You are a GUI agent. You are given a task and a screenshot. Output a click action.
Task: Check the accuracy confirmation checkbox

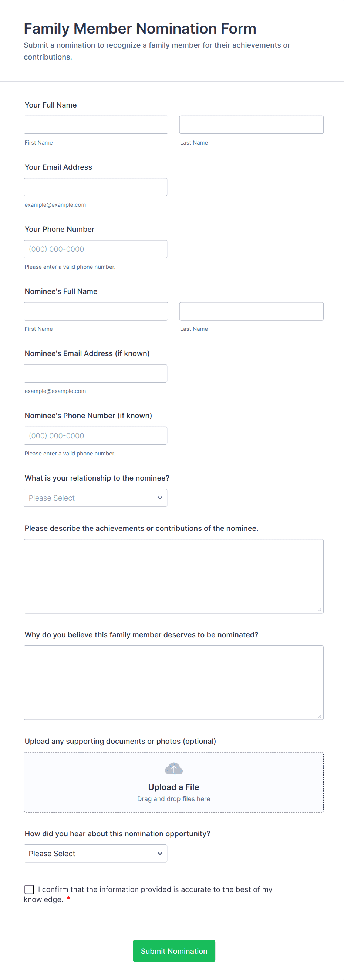coord(29,889)
